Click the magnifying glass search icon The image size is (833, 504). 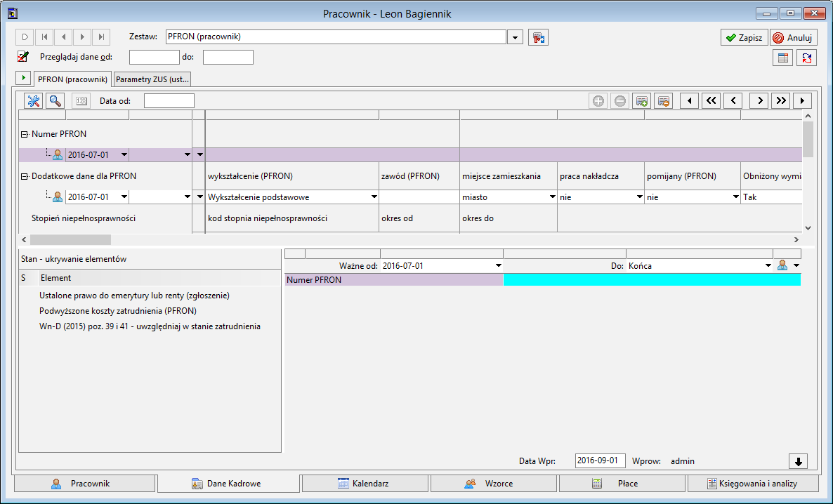55,100
